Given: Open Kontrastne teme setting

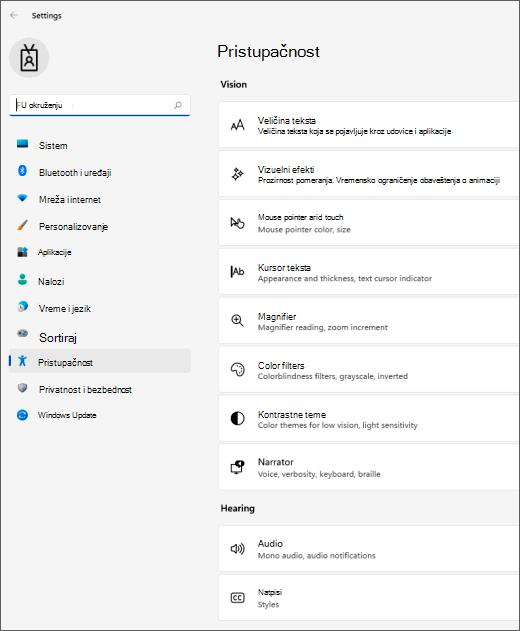Looking at the screenshot, I should pos(369,419).
